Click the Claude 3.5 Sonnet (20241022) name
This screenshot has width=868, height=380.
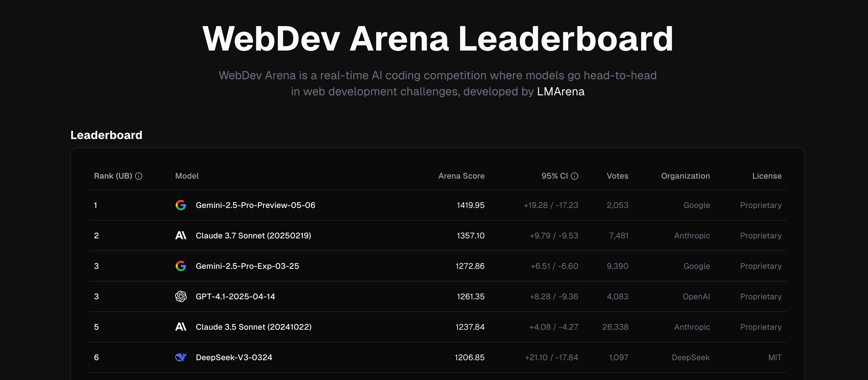[253, 327]
